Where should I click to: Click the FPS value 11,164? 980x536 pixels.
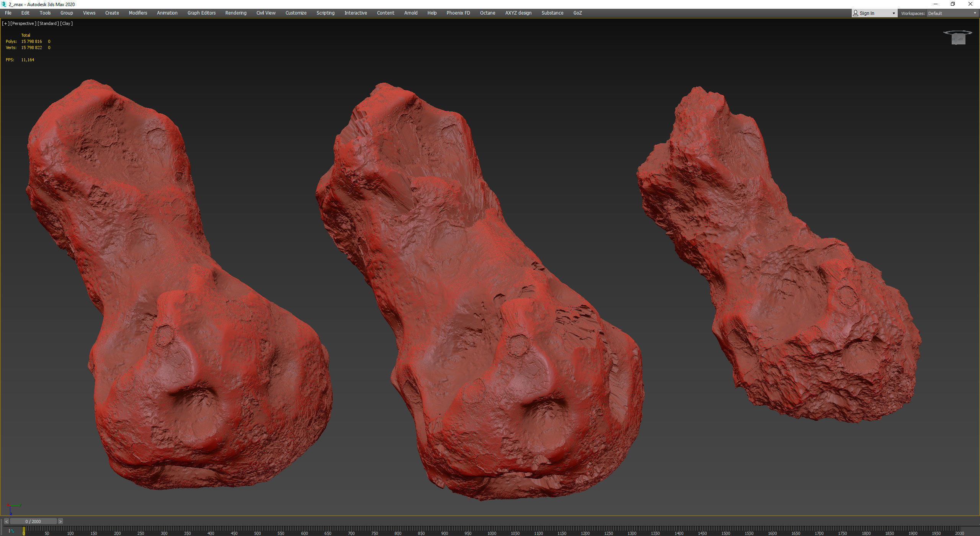coord(28,60)
